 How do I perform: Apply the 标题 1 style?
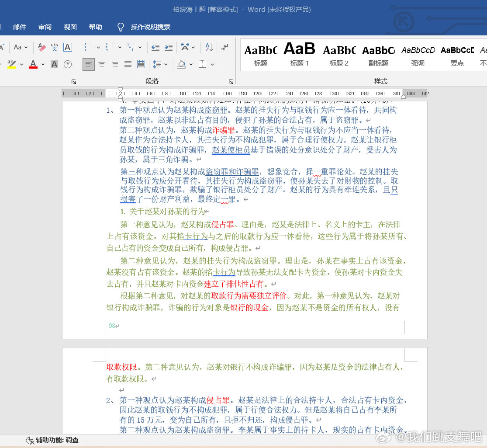coord(299,55)
